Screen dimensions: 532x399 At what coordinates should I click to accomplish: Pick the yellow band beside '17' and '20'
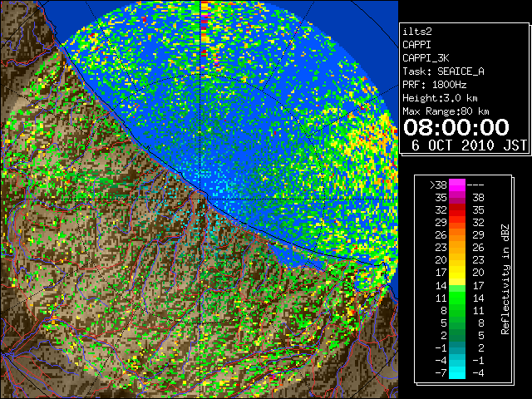coord(457,273)
